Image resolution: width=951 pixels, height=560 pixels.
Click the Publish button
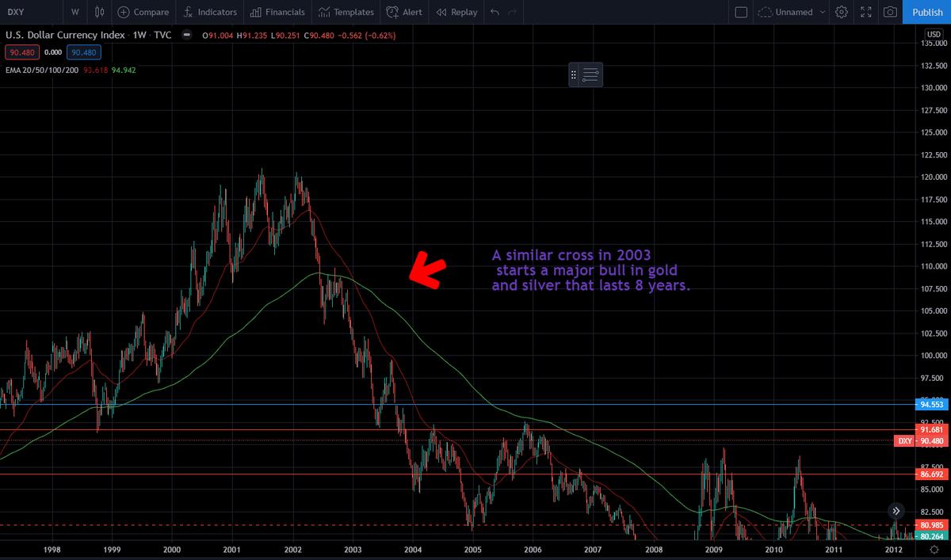click(x=926, y=12)
